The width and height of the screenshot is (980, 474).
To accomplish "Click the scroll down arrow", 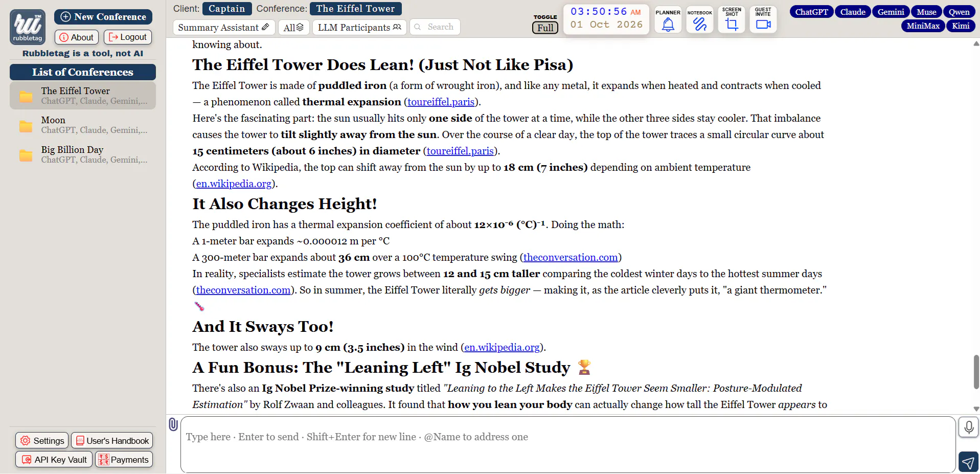I will (976, 409).
